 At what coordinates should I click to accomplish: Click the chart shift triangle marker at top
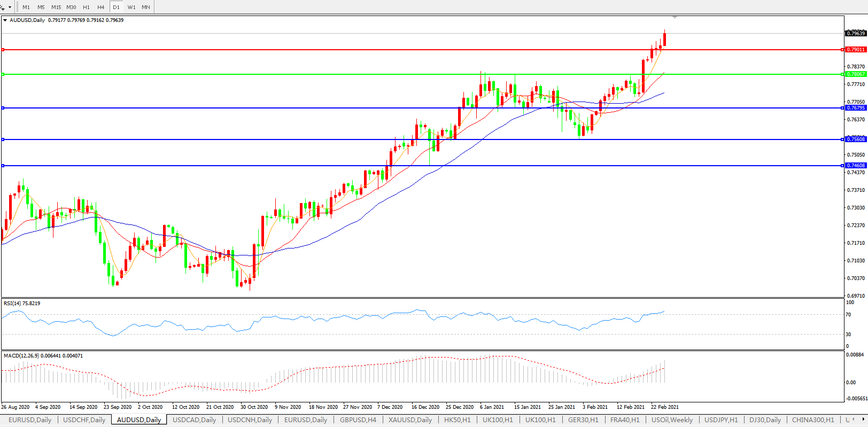click(x=675, y=18)
